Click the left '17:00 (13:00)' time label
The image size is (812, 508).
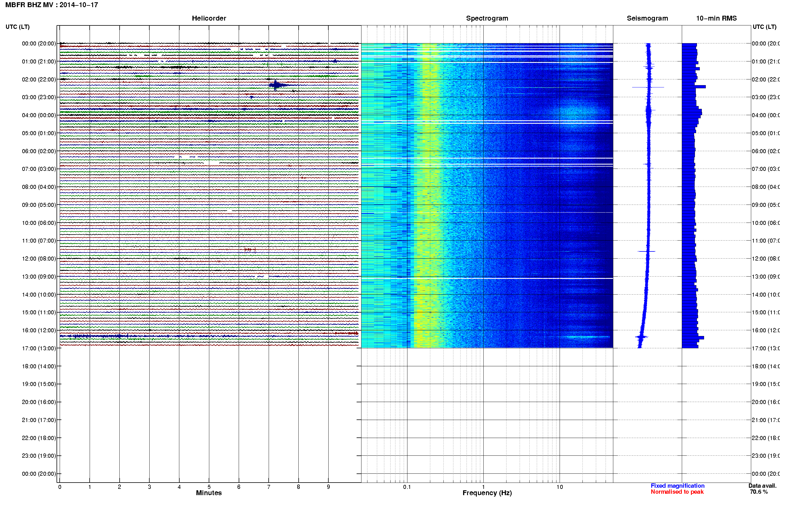click(39, 348)
